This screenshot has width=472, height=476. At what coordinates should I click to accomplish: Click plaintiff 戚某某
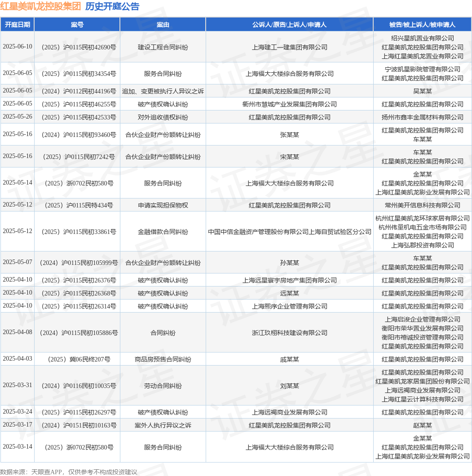[289, 359]
